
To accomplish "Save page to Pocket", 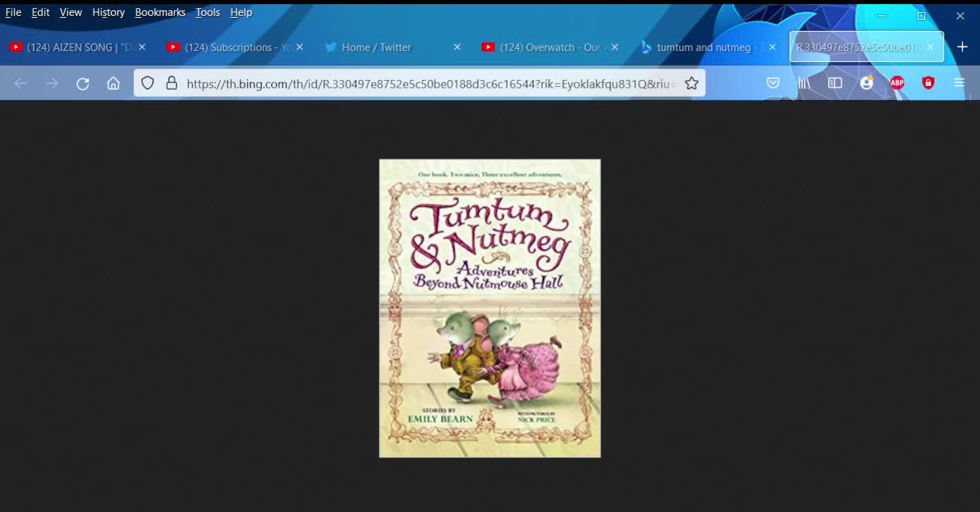I will coord(773,83).
